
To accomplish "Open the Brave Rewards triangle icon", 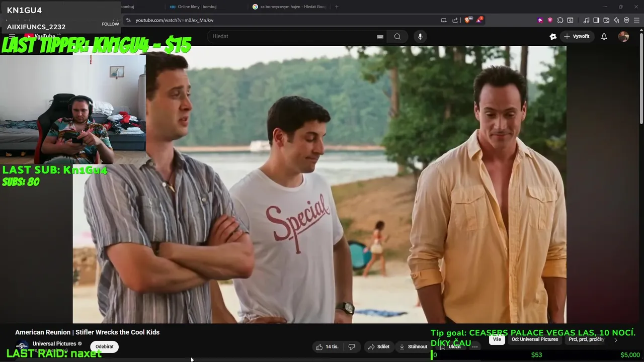I will [x=479, y=20].
